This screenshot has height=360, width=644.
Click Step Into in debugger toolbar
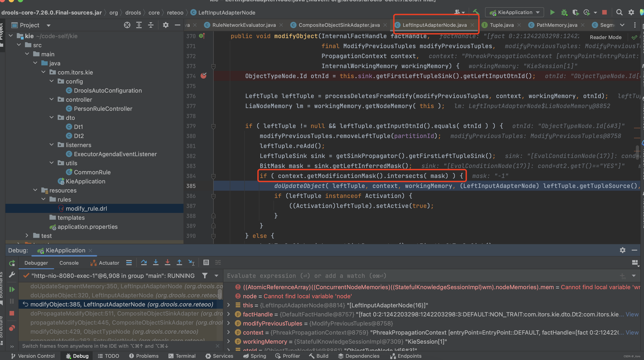pos(156,262)
